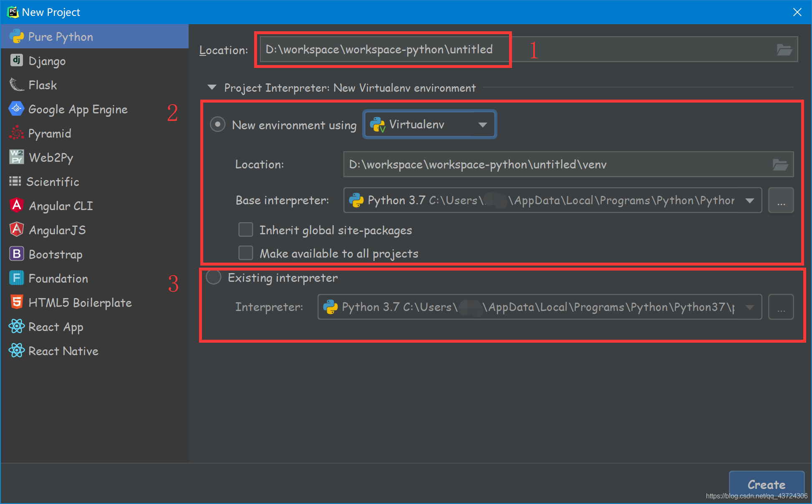Viewport: 812px width, 504px height.
Task: Select Angular CLI project type icon
Action: coord(15,206)
